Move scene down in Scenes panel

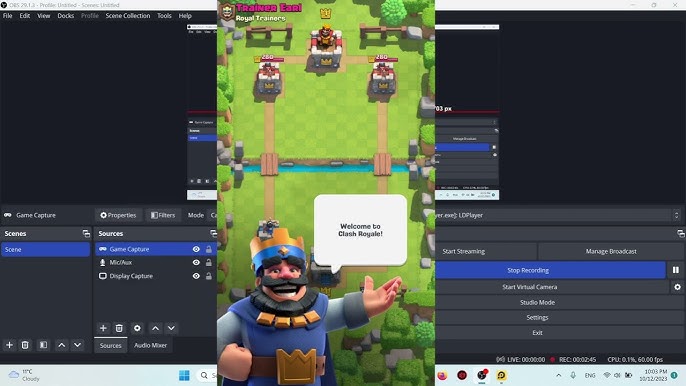[x=77, y=345]
